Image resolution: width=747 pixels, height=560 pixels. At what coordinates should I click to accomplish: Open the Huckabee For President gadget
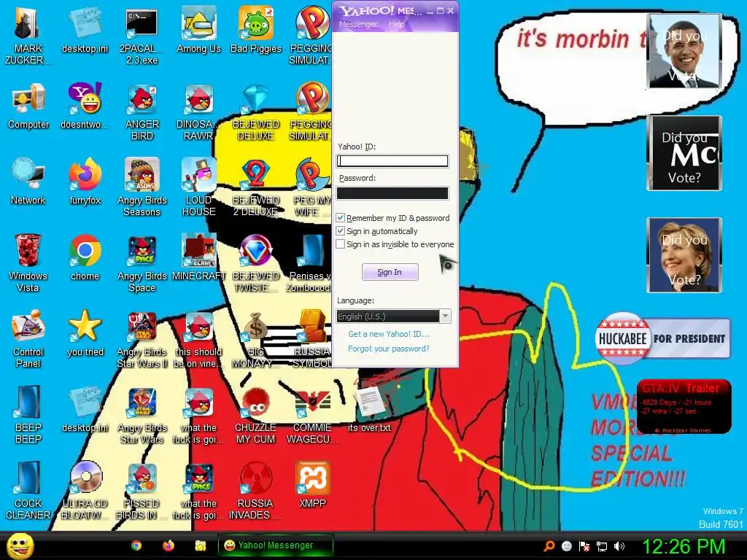tap(662, 338)
